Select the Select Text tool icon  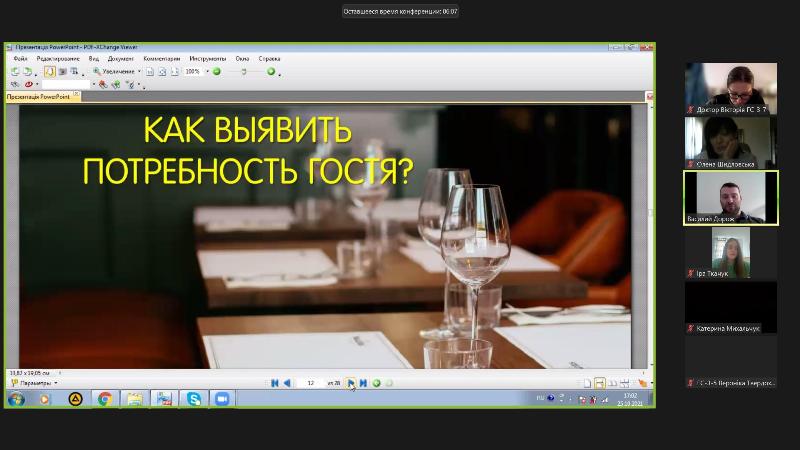click(x=74, y=71)
